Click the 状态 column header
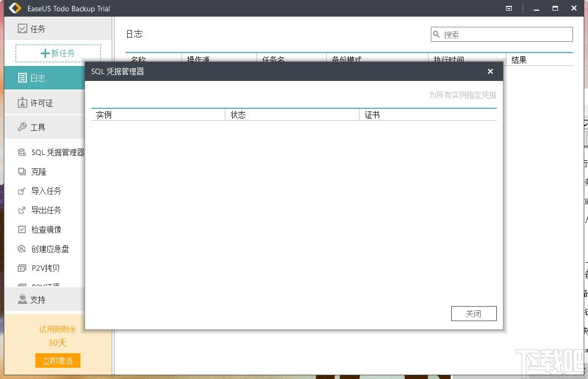 click(x=292, y=115)
